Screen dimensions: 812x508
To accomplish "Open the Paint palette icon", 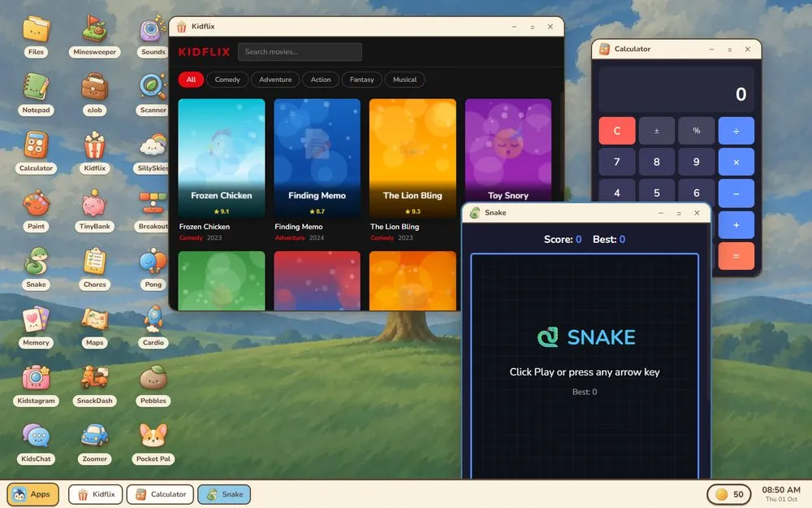I will (36, 210).
